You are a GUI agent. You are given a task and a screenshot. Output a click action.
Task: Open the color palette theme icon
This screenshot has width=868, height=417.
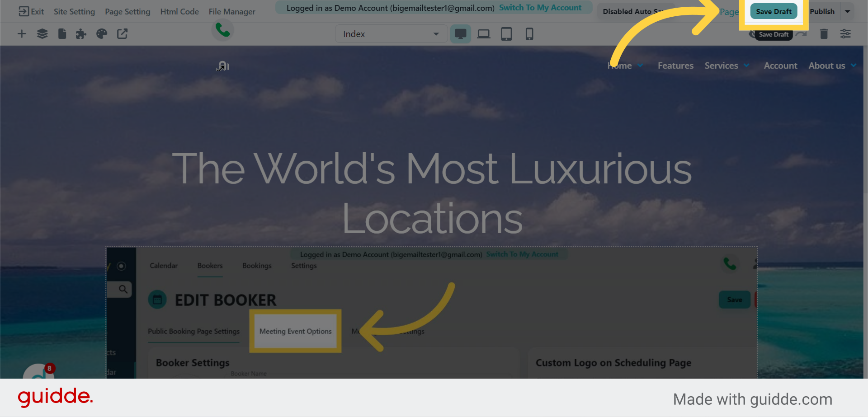(x=102, y=34)
